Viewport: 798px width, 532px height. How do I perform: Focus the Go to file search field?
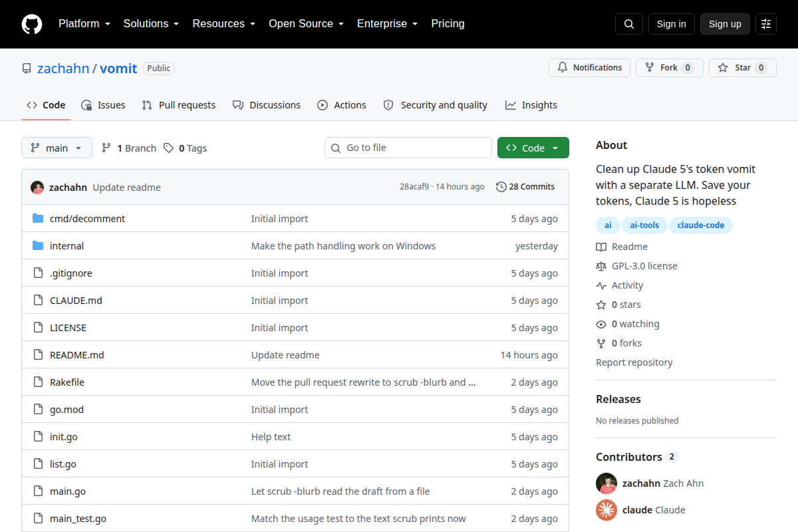[408, 148]
